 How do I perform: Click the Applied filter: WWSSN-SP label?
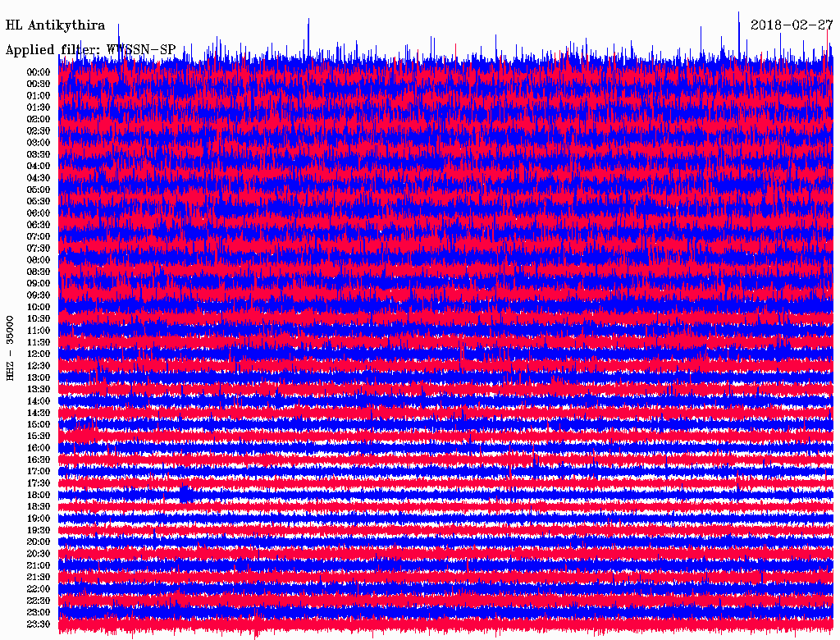pos(90,50)
